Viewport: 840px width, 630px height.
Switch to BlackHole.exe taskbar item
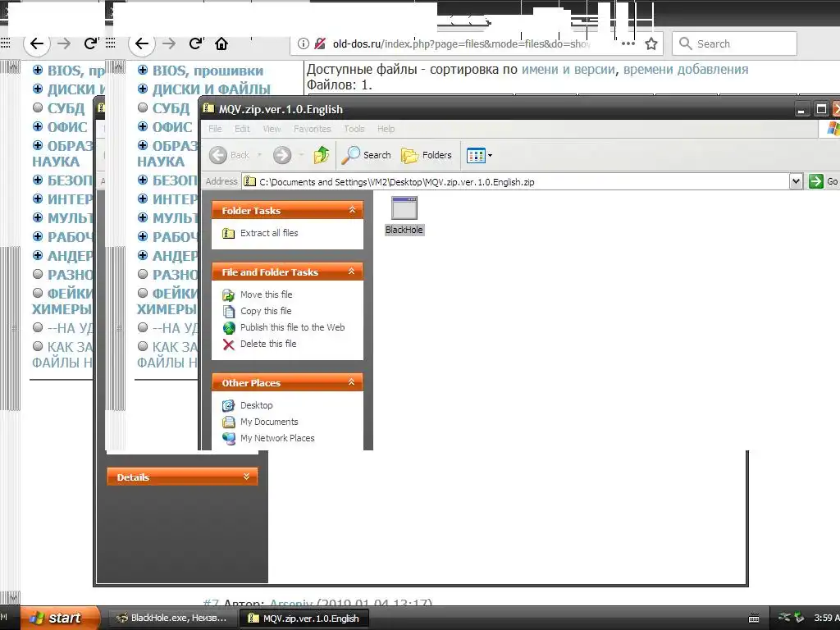(x=172, y=619)
